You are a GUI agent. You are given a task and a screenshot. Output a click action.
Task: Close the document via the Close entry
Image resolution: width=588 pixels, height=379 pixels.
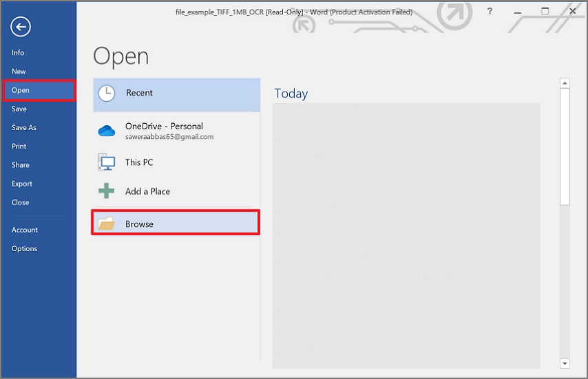click(x=20, y=203)
